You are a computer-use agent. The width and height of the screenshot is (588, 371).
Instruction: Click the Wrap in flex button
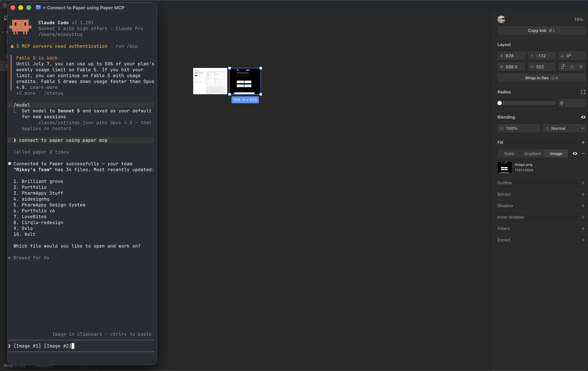541,78
